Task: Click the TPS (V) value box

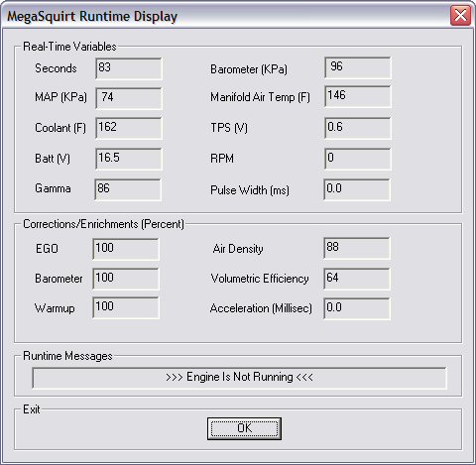Action: click(x=358, y=128)
